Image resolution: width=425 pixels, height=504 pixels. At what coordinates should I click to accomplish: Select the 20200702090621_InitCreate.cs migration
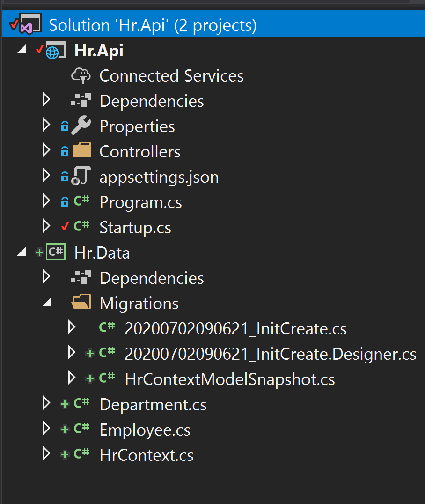point(235,328)
